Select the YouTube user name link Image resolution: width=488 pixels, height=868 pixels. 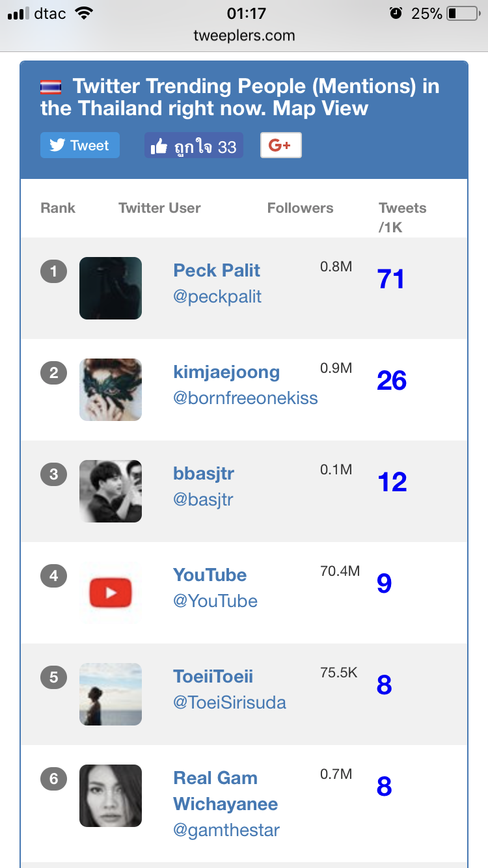pyautogui.click(x=210, y=575)
